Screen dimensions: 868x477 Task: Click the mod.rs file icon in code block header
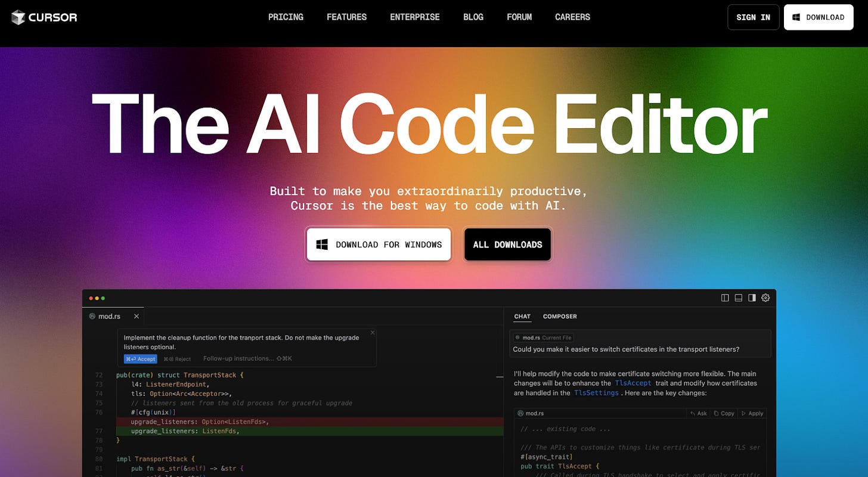520,413
